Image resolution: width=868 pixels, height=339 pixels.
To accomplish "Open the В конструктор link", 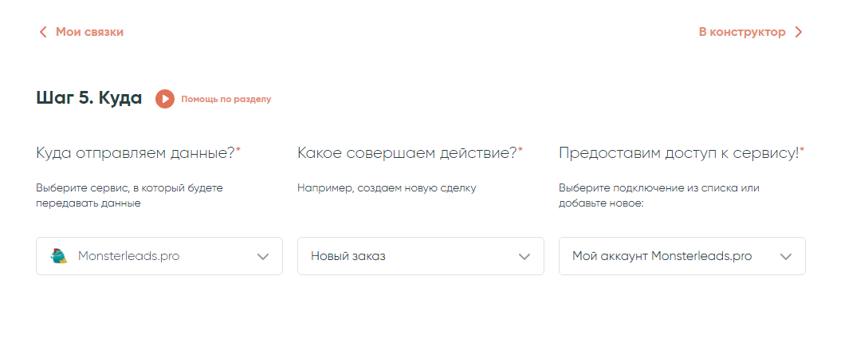I will click(x=742, y=32).
